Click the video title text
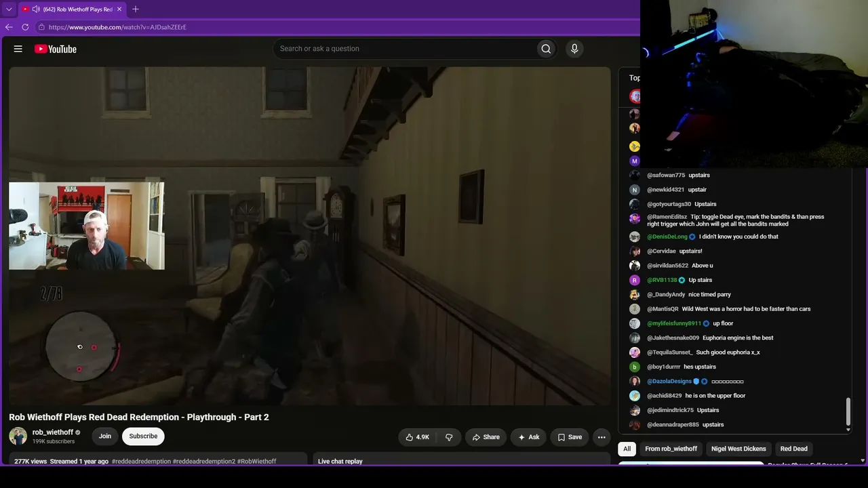 click(139, 418)
